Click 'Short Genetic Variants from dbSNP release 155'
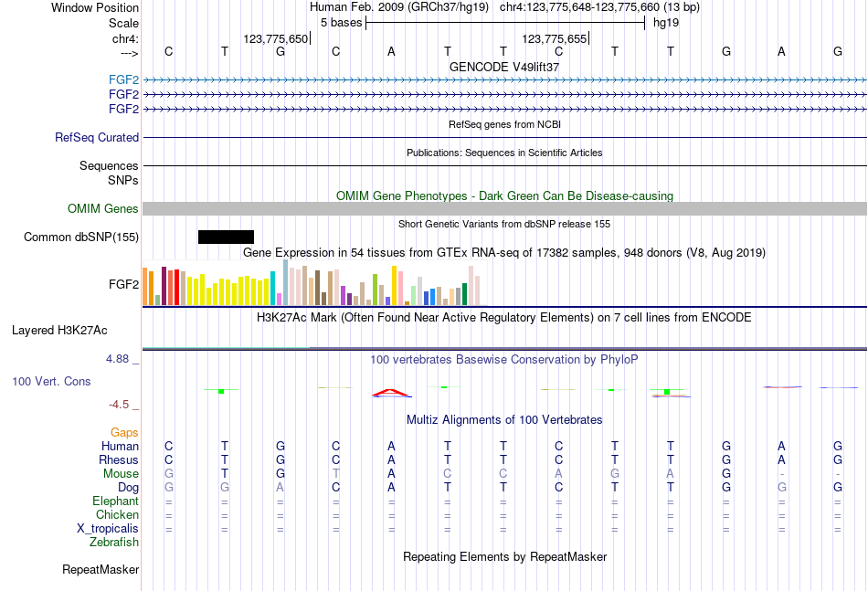The height and width of the screenshot is (591, 868). coord(504,224)
